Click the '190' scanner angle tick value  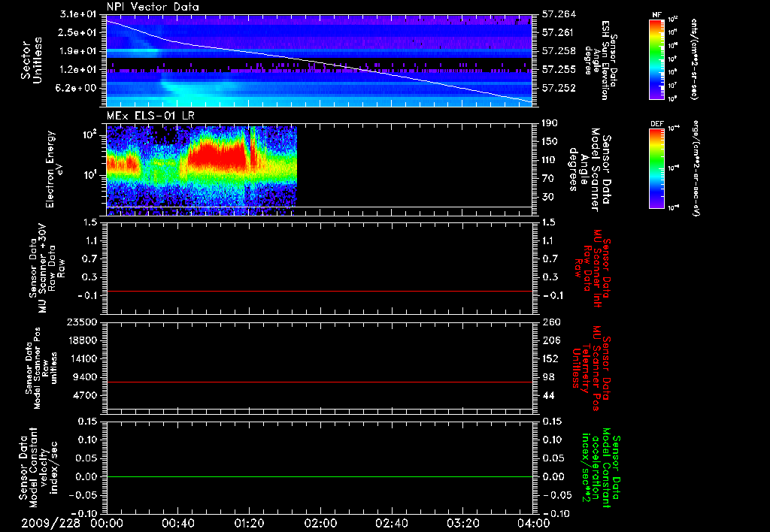[x=551, y=123]
